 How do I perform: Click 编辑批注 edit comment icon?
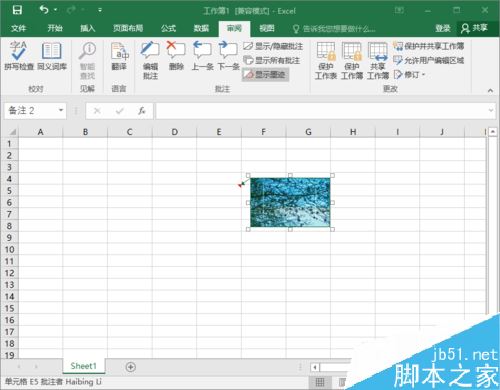coord(150,60)
